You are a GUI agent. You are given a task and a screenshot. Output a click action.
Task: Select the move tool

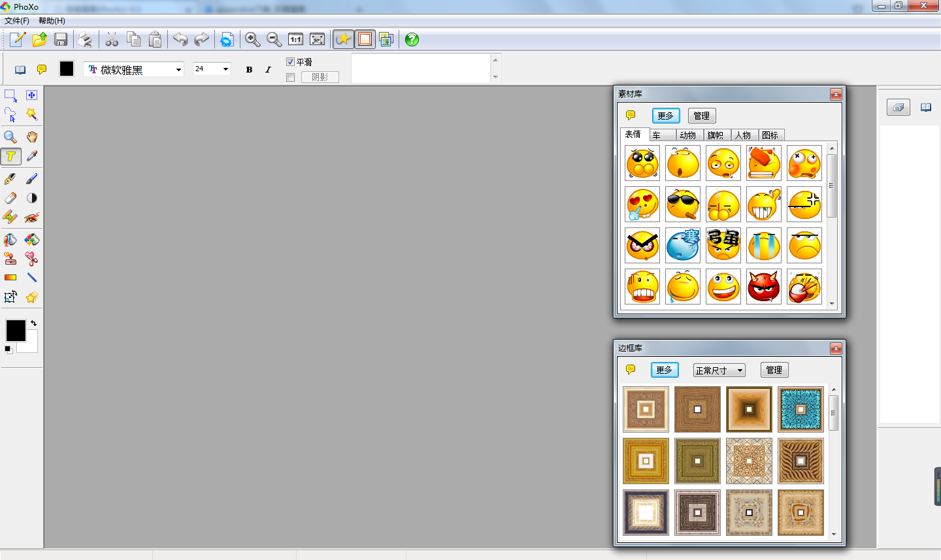pyautogui.click(x=31, y=95)
